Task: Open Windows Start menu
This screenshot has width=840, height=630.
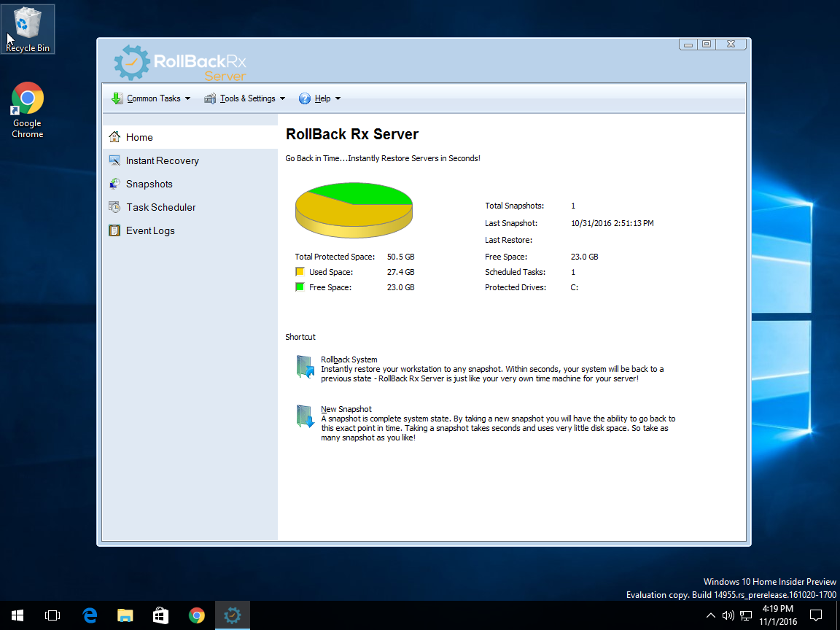Action: tap(17, 615)
